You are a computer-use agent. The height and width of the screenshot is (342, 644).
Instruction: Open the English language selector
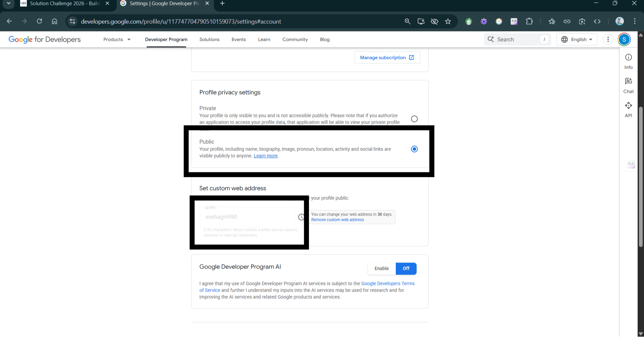coord(577,39)
